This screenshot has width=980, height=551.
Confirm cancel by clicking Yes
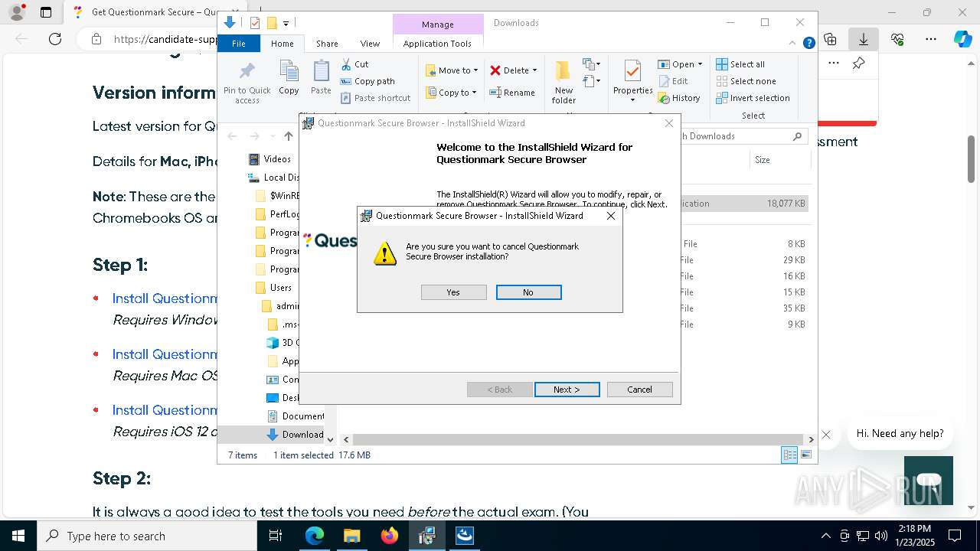pyautogui.click(x=453, y=292)
